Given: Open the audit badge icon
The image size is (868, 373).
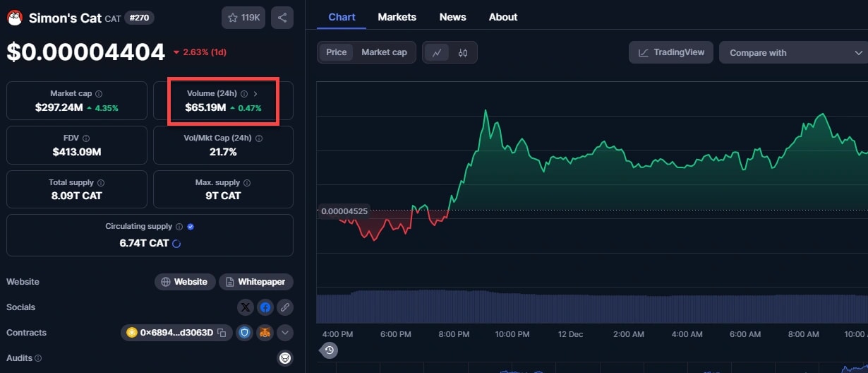Looking at the screenshot, I should 285,358.
